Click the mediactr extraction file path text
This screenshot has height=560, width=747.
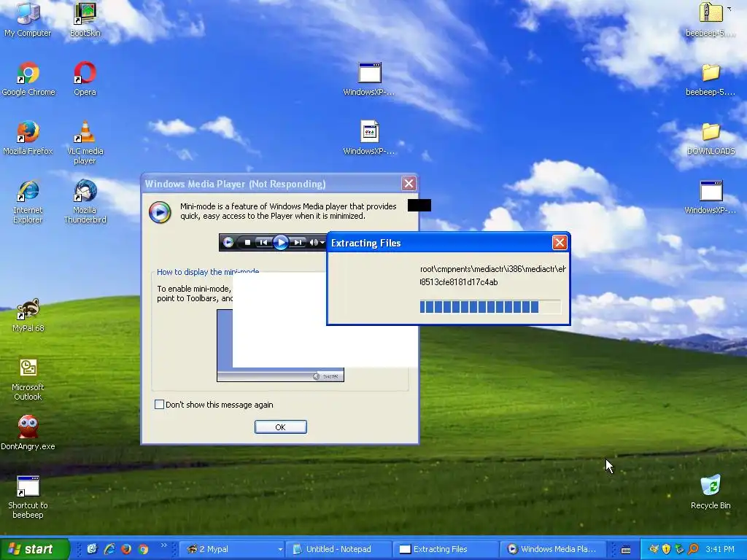[x=492, y=269]
